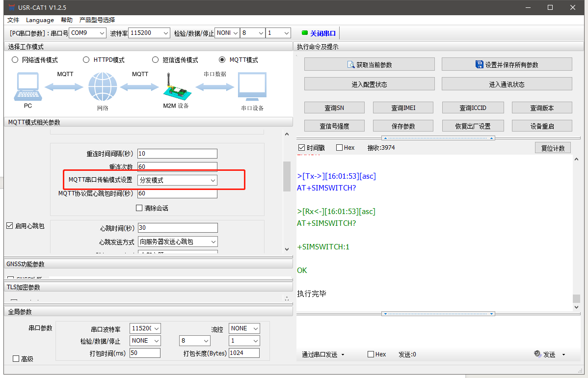Click 复位计数 button
588x378 pixels.
click(553, 148)
